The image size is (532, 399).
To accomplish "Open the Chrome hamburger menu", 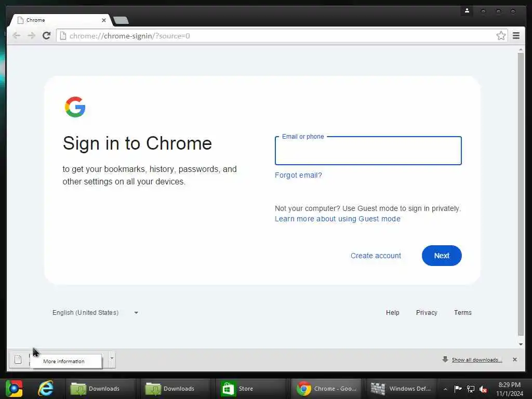I will point(516,36).
